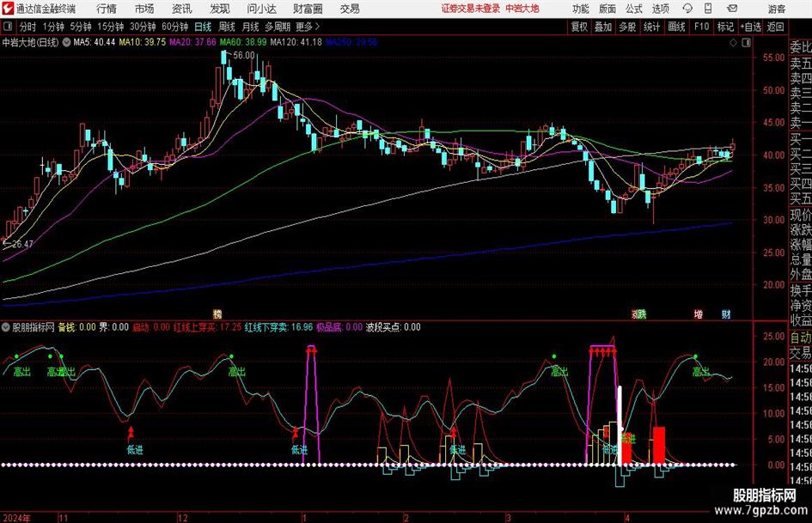Click the MA20: 37.66 value label
Image resolution: width=812 pixels, height=523 pixels.
pos(192,42)
